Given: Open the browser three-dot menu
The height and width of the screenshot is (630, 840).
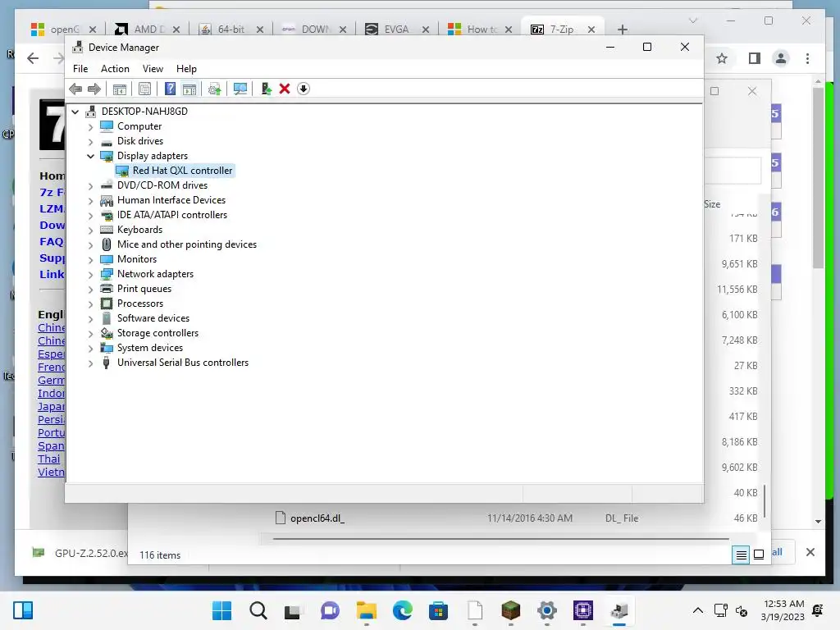Looking at the screenshot, I should point(807,58).
